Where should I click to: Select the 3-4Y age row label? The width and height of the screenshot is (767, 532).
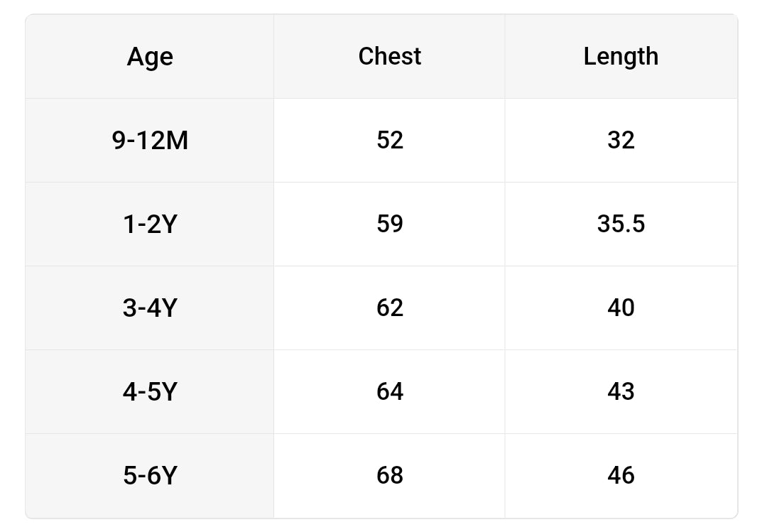pyautogui.click(x=150, y=308)
